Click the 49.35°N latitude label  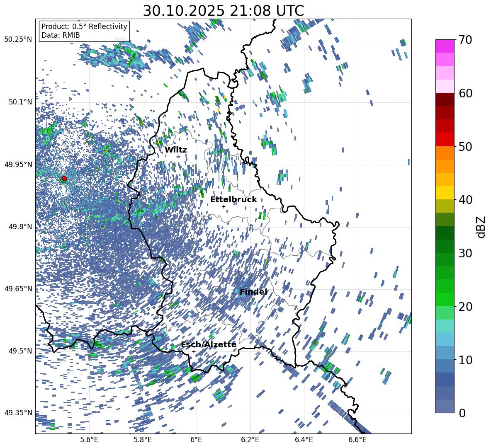pos(19,413)
